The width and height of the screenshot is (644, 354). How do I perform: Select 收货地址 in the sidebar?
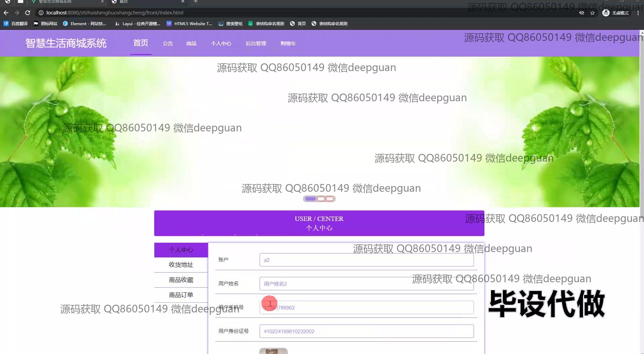181,265
